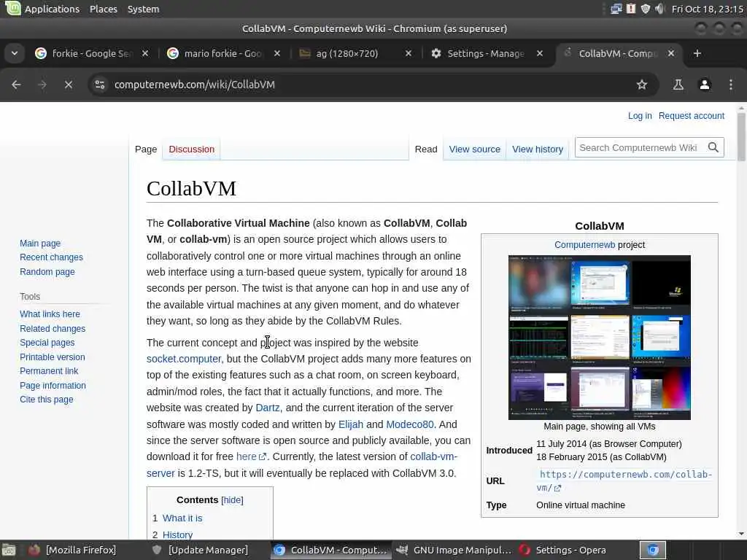Open Page information link
Viewport: 747px width, 560px height.
[x=53, y=386]
